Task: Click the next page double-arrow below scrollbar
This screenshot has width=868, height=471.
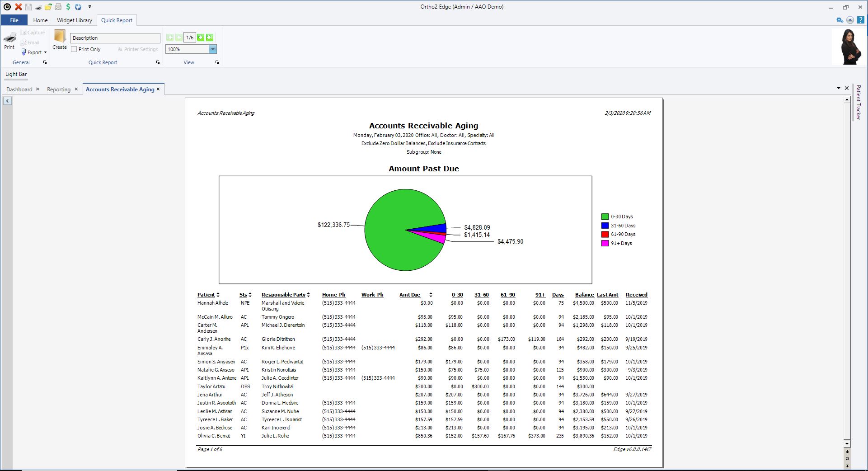Action: [847, 466]
